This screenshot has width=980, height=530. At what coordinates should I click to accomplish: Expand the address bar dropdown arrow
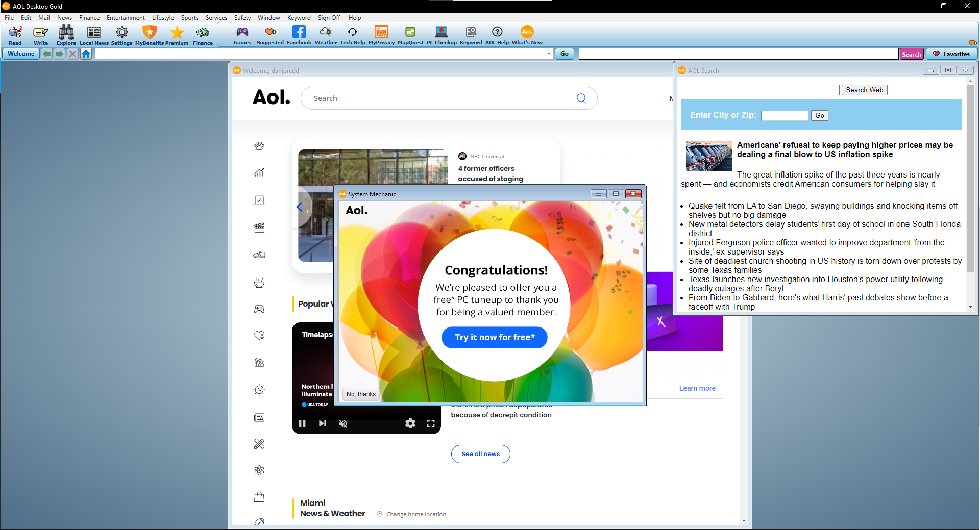[x=549, y=54]
